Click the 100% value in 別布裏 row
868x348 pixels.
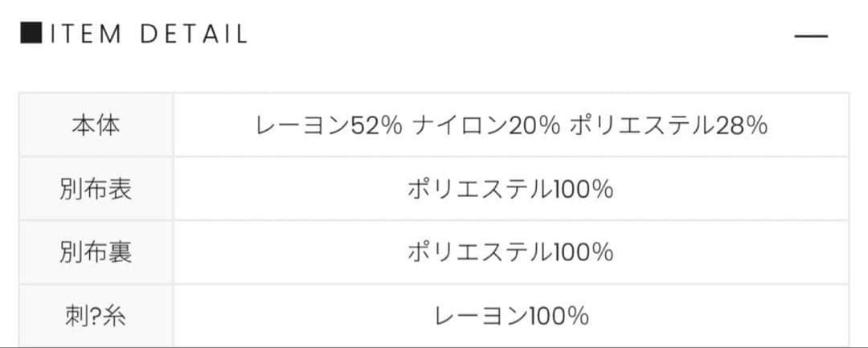(583, 252)
